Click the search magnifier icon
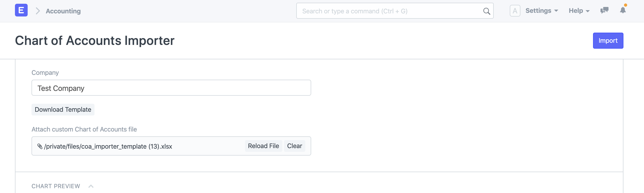Viewport: 644px width, 193px height. tap(487, 11)
